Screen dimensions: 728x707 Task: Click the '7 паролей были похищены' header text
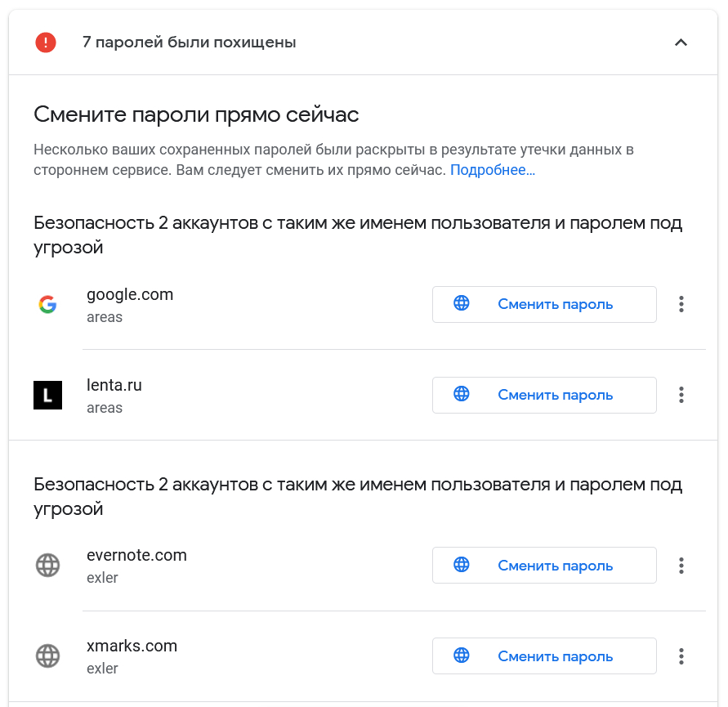click(189, 43)
